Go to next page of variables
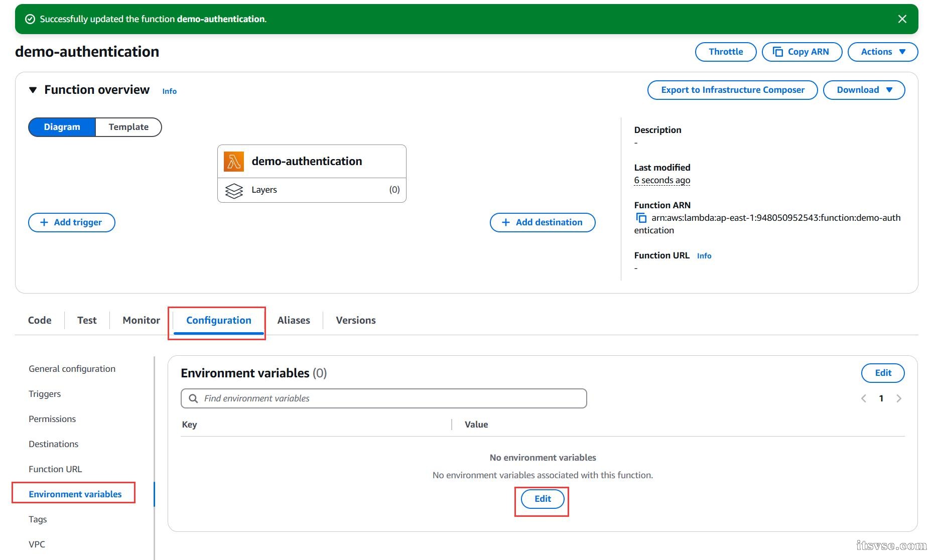This screenshot has height=560, width=932. point(899,398)
